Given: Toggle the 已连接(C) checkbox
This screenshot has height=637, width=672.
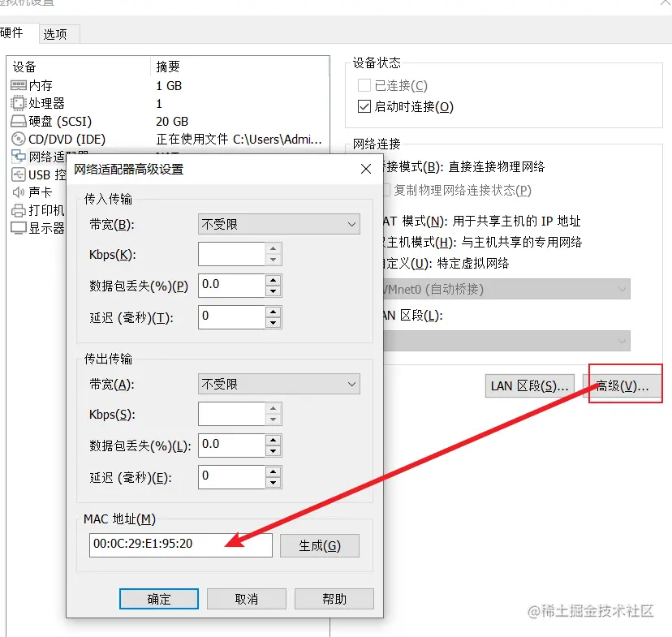Looking at the screenshot, I should (364, 85).
